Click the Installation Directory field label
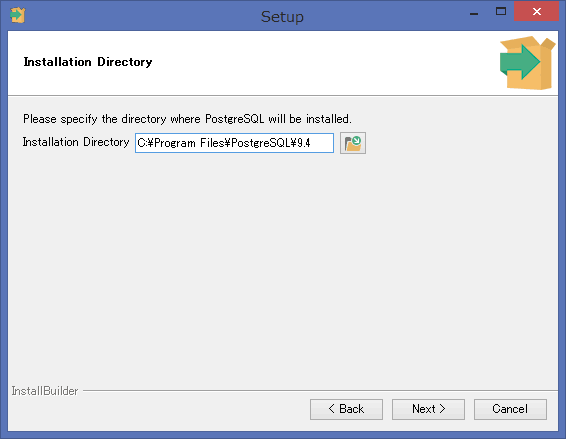This screenshot has width=566, height=439. click(76, 142)
